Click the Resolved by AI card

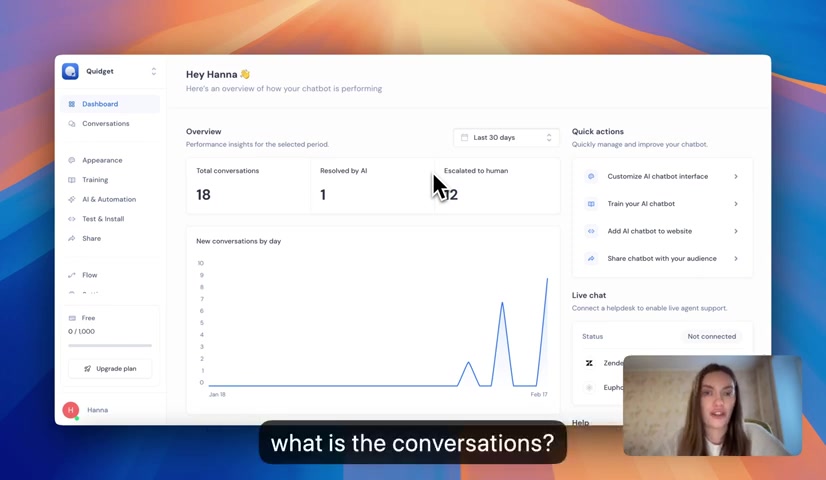(372, 186)
